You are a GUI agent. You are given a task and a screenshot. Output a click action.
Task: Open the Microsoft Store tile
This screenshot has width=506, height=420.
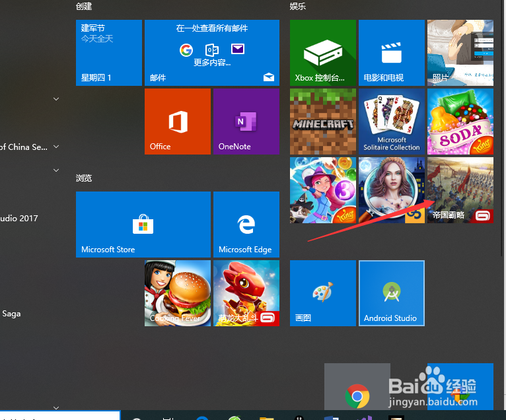143,225
